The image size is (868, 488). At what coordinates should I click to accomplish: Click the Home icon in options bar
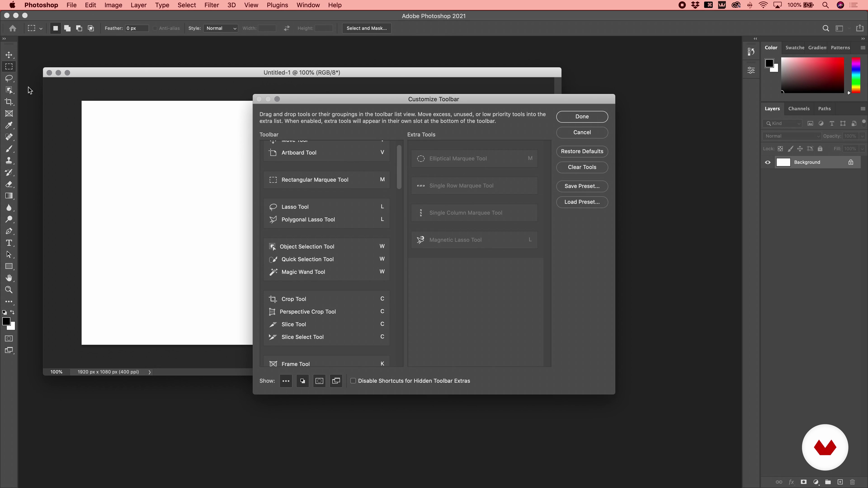13,28
